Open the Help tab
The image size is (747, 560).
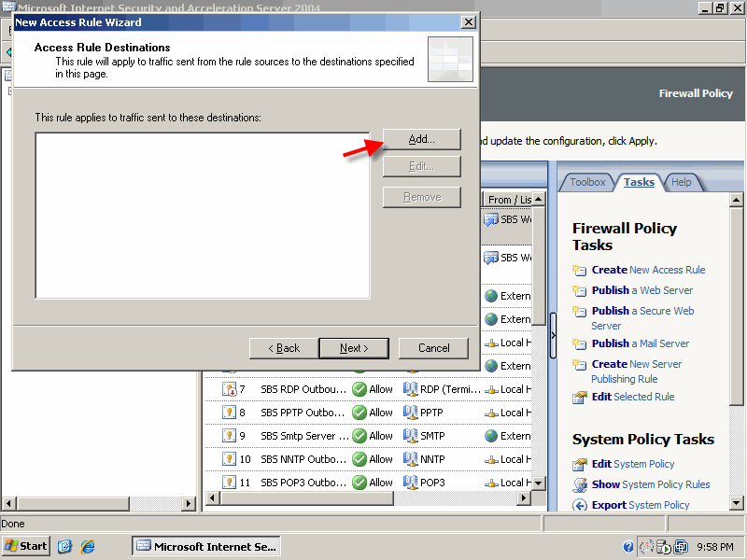682,182
